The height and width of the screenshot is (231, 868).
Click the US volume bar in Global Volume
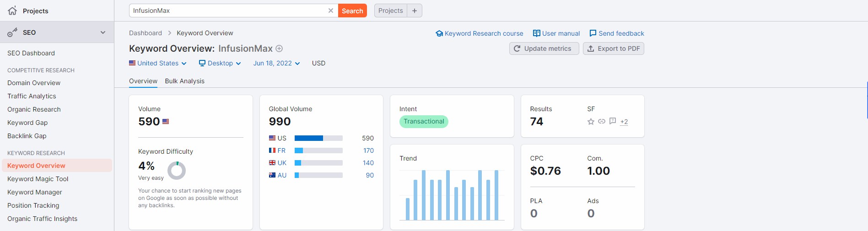pos(318,138)
